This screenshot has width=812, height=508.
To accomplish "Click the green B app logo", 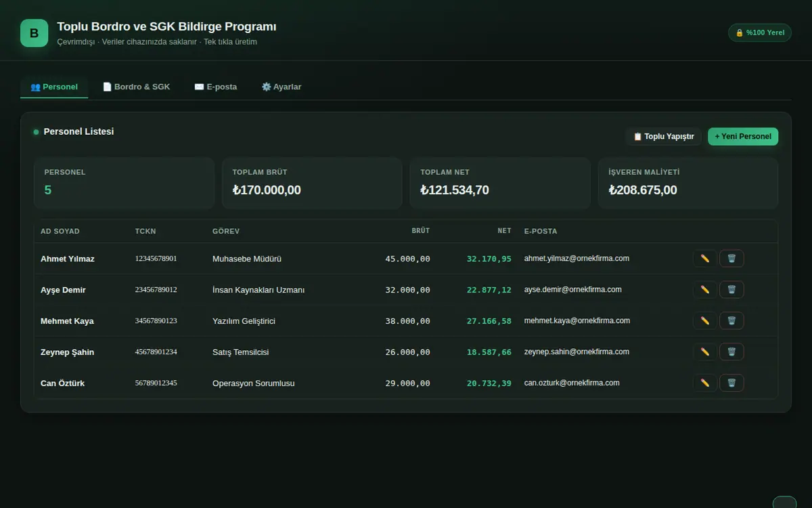I will pyautogui.click(x=34, y=33).
